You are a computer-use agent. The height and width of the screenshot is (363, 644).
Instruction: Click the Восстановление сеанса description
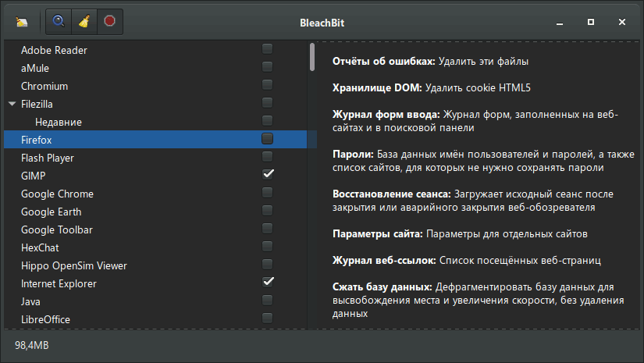tap(473, 201)
